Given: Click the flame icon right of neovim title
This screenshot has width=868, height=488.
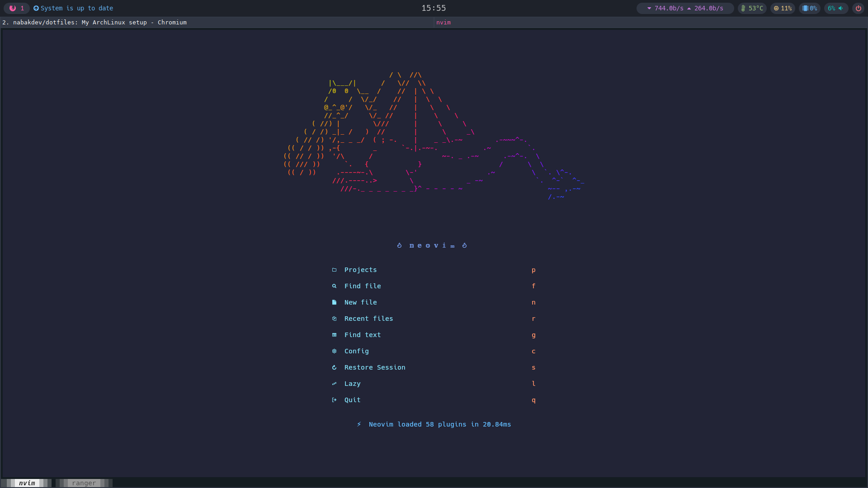Looking at the screenshot, I should coord(464,245).
